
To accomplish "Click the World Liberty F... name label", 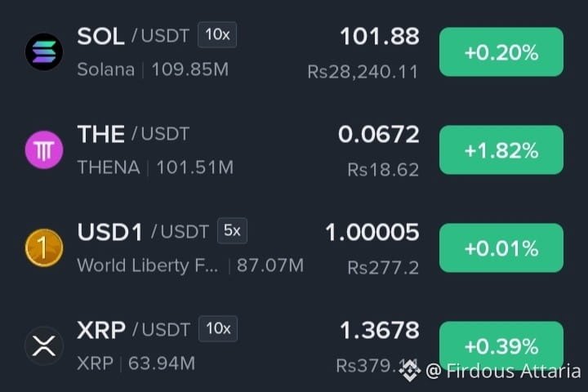I will pos(147,265).
